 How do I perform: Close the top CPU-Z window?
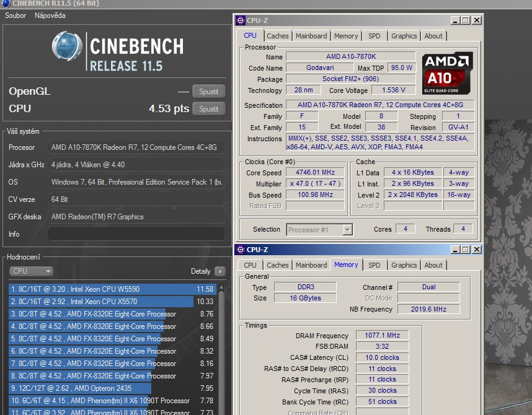coord(477,20)
